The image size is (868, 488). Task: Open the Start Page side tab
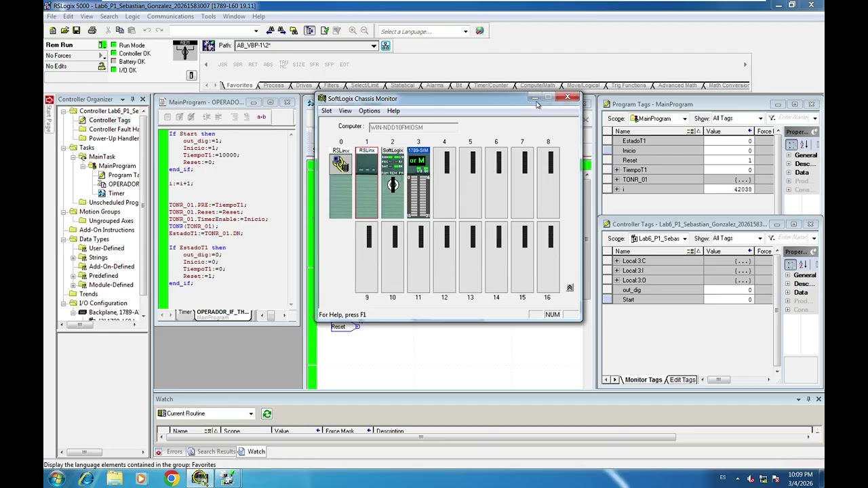(49, 115)
